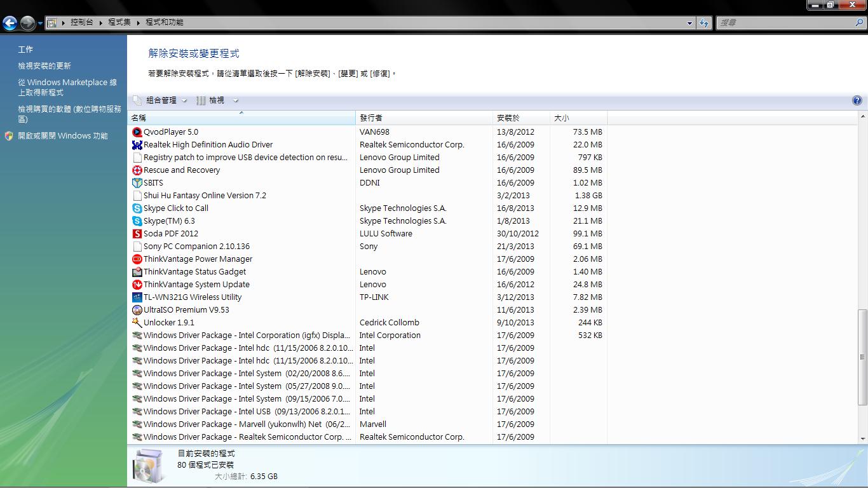Select Windows Driver Package - Realtek Semiconductor Corp. row
The width and height of the screenshot is (868, 488).
click(x=367, y=437)
